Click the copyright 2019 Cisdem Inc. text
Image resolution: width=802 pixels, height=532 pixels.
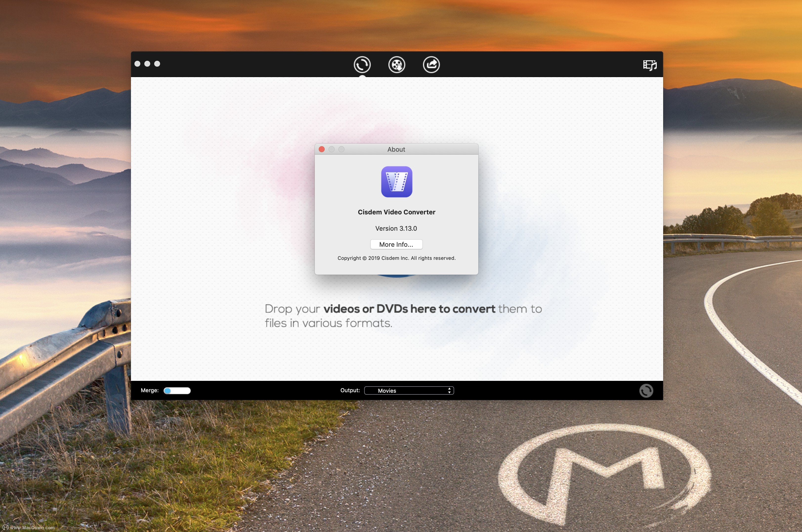(396, 258)
